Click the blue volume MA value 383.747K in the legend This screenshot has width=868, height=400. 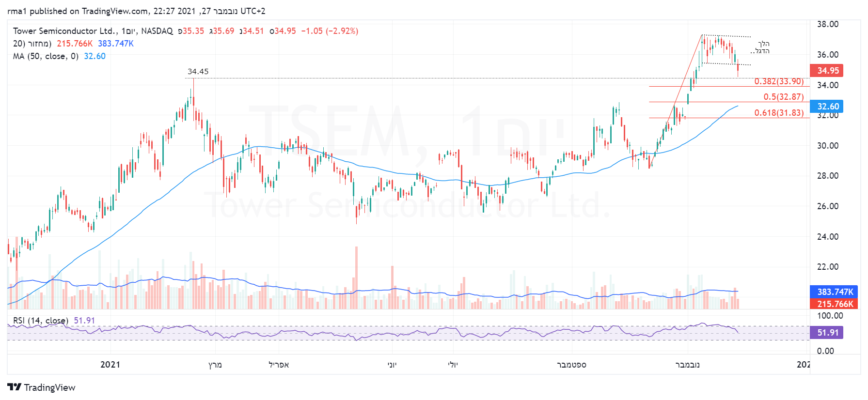click(x=116, y=44)
